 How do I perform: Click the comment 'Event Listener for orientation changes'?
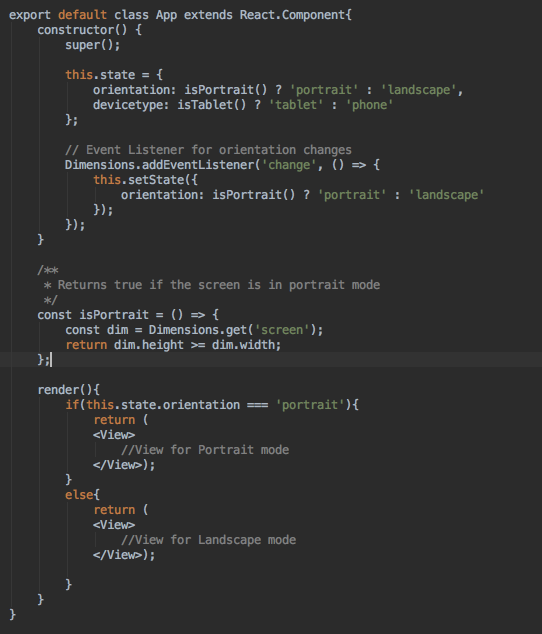click(x=218, y=150)
